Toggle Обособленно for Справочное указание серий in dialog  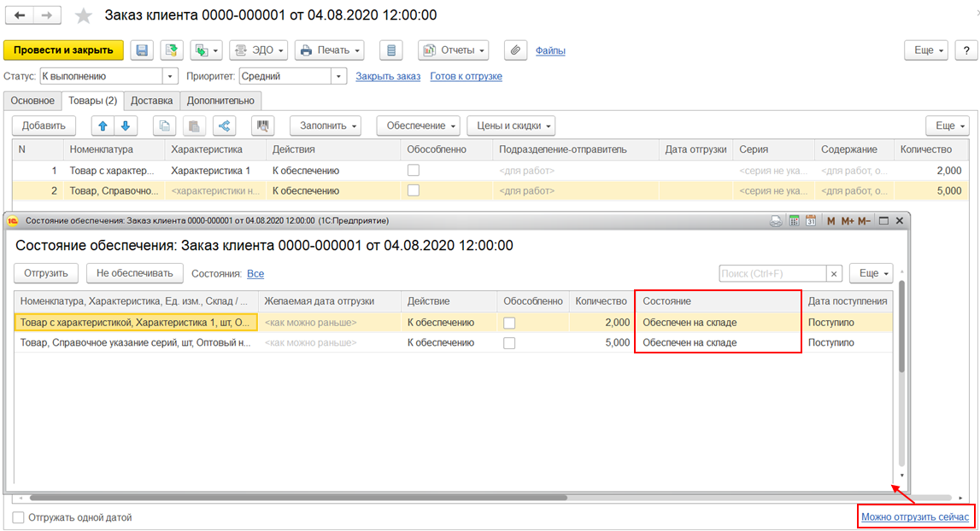tap(509, 343)
